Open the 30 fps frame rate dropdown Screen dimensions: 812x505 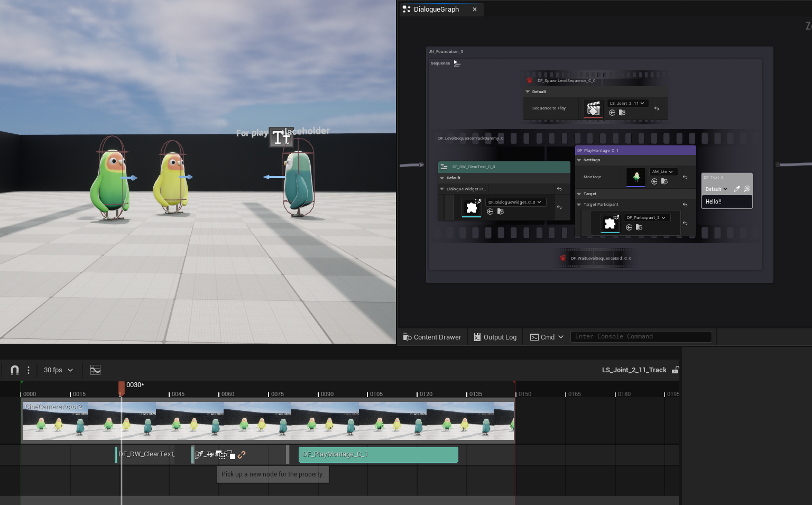point(58,370)
